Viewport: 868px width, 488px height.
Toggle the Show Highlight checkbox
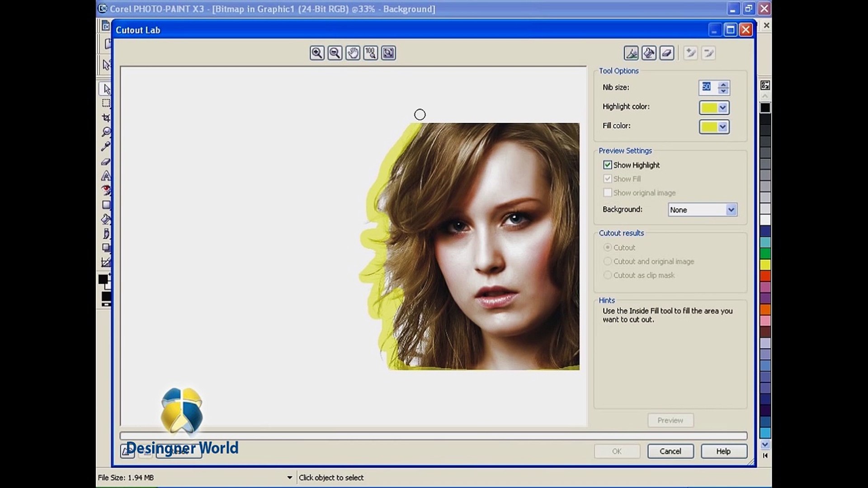608,165
